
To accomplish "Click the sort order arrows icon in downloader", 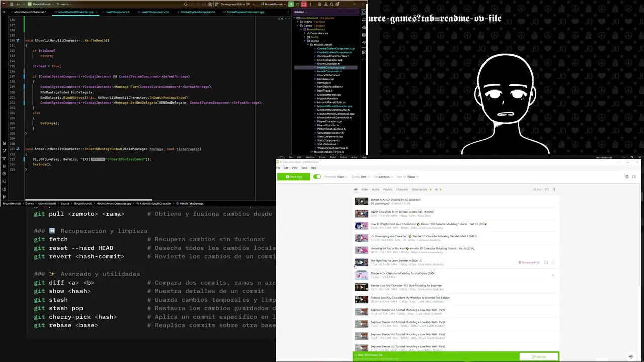I will (553, 189).
